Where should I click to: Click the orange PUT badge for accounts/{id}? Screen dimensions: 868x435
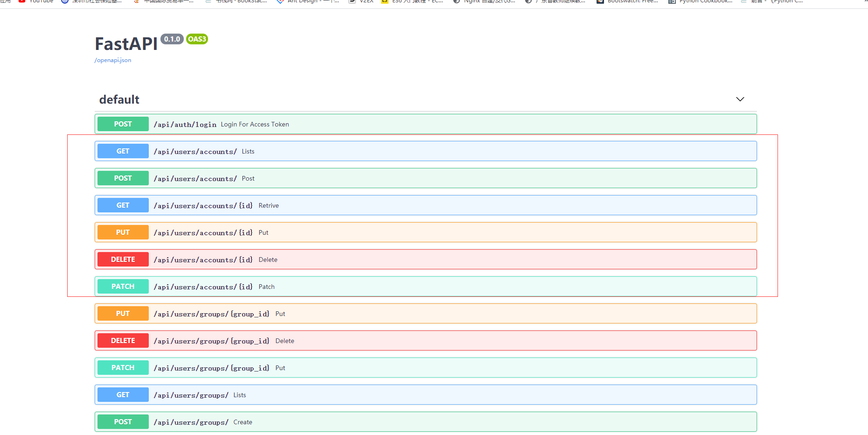coord(123,232)
